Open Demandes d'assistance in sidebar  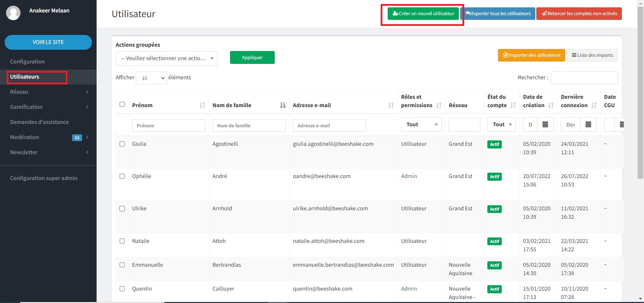[48, 122]
